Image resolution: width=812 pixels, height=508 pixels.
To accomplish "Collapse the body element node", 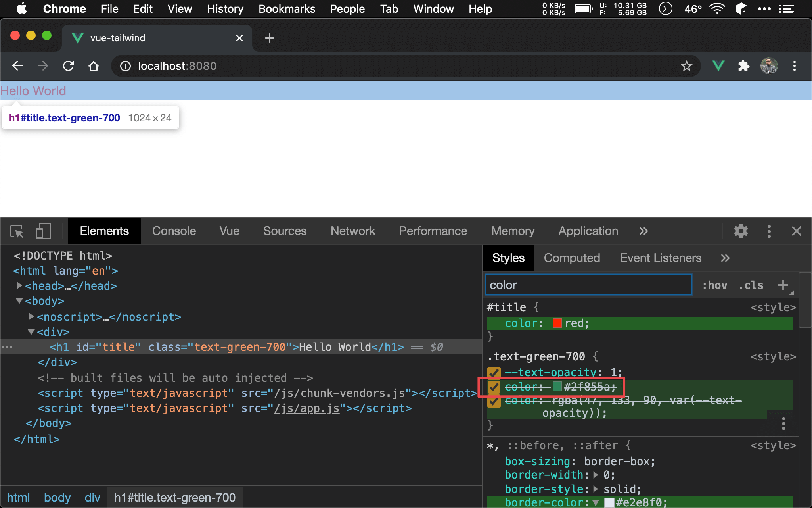I will pyautogui.click(x=19, y=301).
